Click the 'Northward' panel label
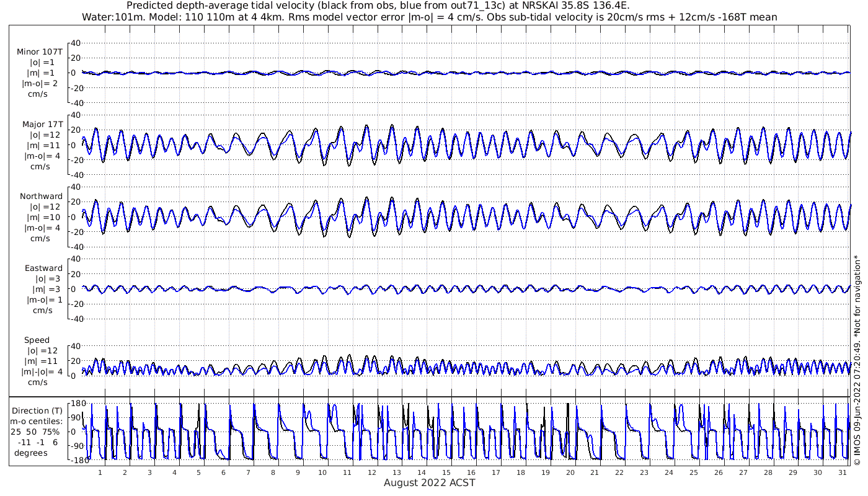 (x=41, y=197)
